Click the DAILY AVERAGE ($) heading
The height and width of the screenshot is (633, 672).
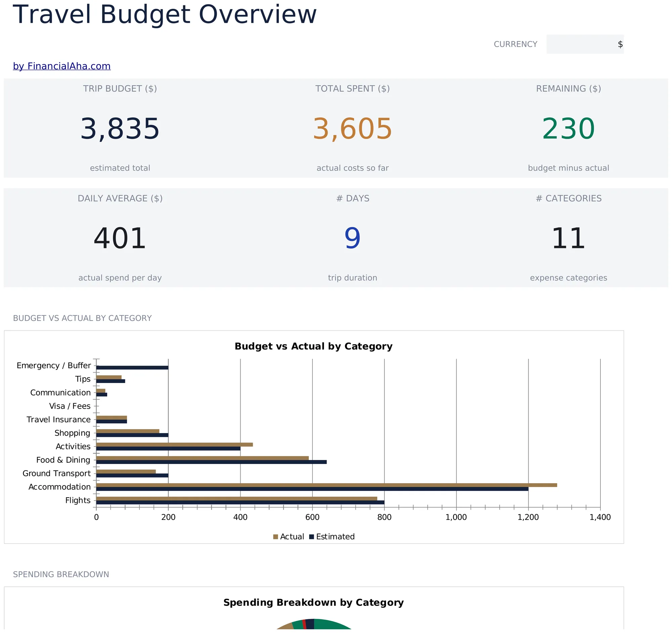tap(120, 199)
